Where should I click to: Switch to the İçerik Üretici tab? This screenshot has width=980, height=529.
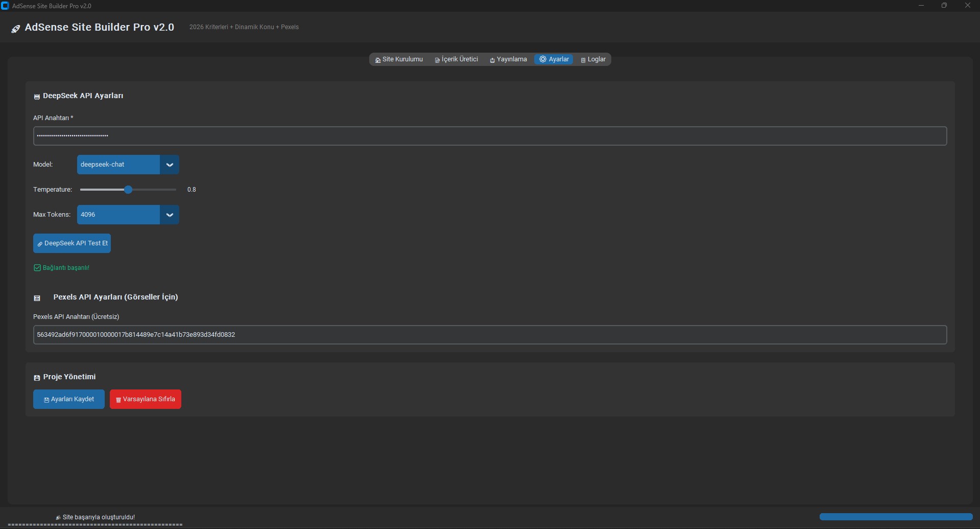tap(456, 59)
